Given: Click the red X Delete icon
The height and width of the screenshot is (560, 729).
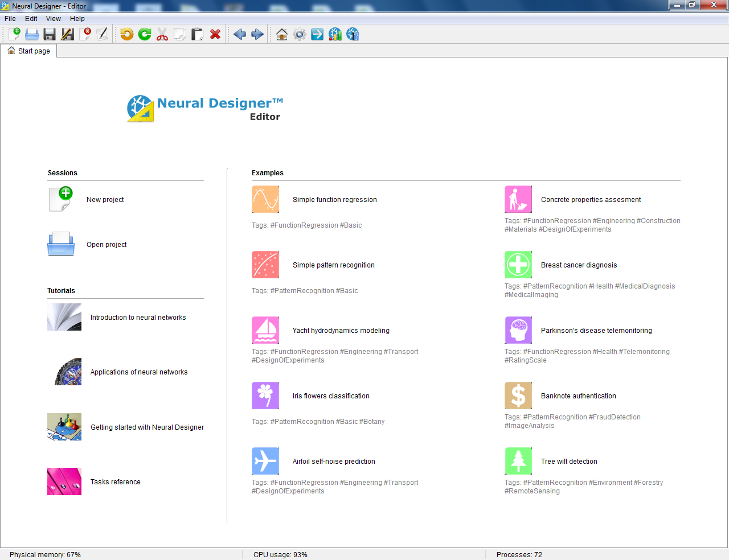Looking at the screenshot, I should pyautogui.click(x=215, y=34).
